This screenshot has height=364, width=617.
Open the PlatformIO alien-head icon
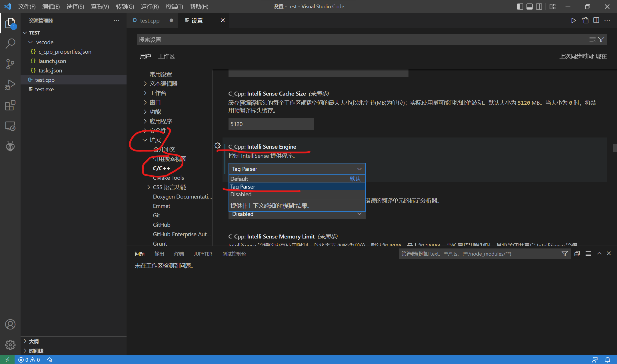click(x=10, y=146)
